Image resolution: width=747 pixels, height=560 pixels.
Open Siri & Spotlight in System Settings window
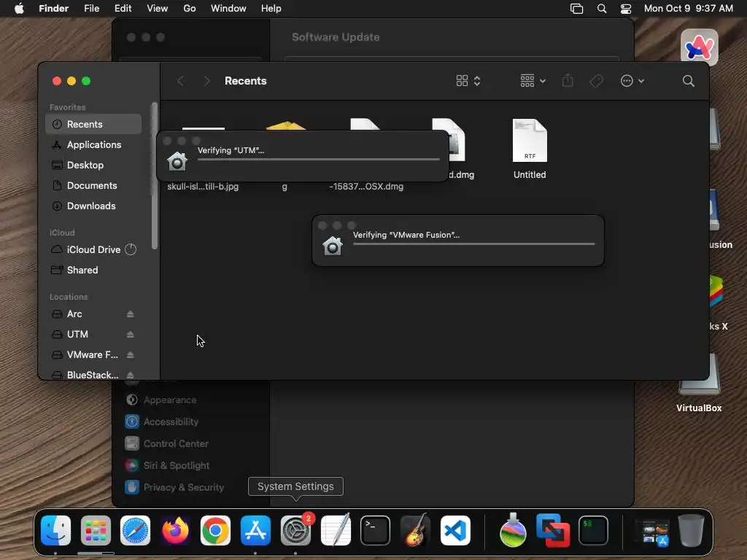click(167, 466)
